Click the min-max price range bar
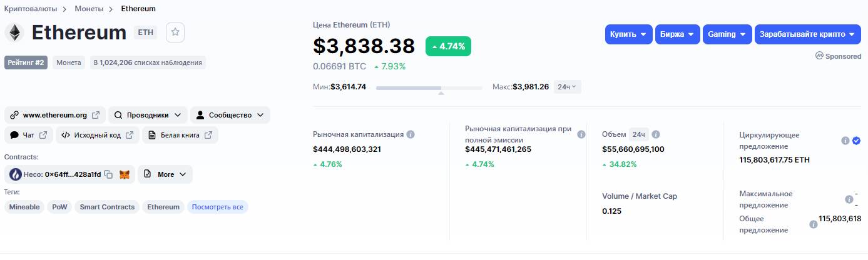This screenshot has height=260, width=868. 429,88
